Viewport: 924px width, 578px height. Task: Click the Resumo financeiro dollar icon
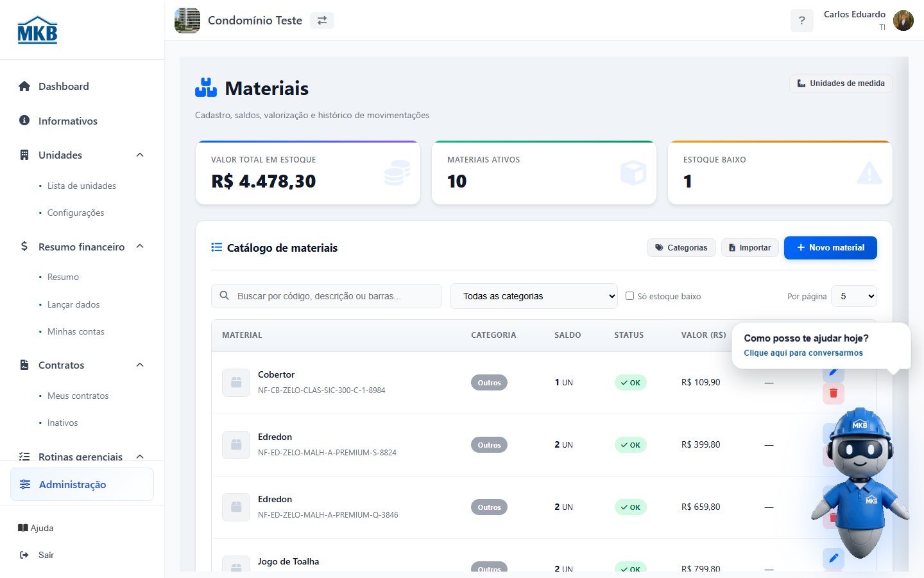[x=24, y=247]
